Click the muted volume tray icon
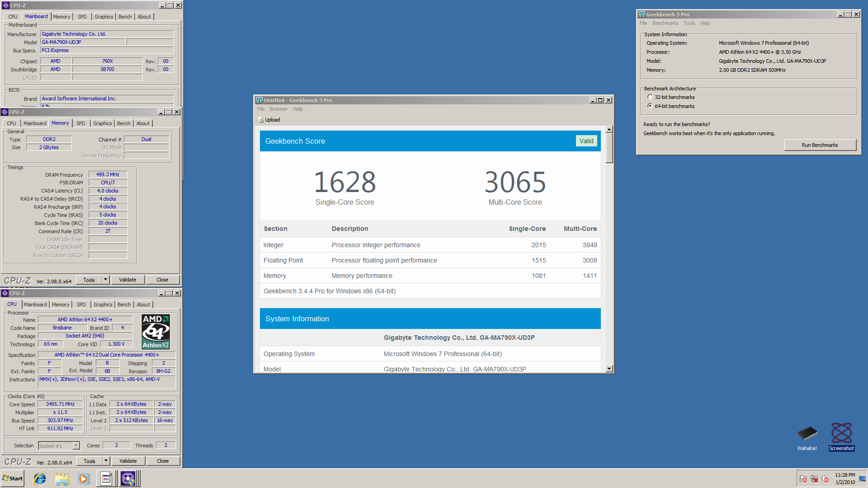868x488 pixels. [825, 479]
